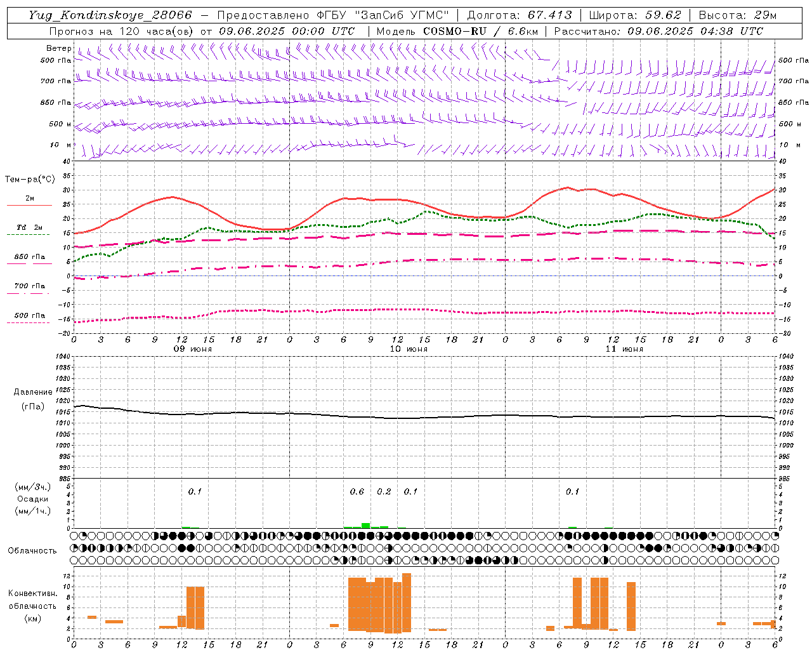Click the Широта: 59.62 header value
The width and height of the screenshot is (812, 650).
(635, 15)
